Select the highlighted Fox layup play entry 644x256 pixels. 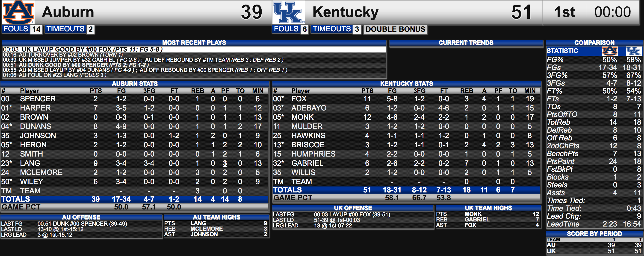[x=194, y=49]
